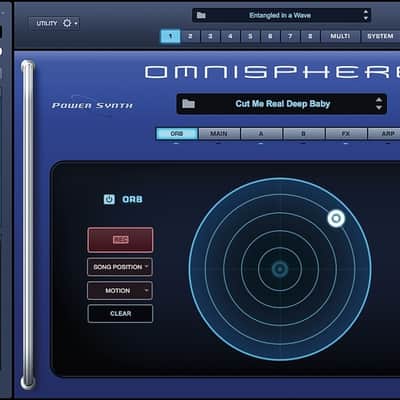Select part 7 tab
400x400 pixels.
pos(290,36)
